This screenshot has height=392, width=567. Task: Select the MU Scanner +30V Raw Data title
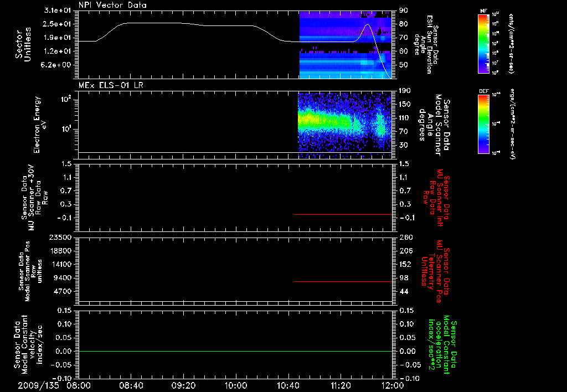pyautogui.click(x=34, y=198)
